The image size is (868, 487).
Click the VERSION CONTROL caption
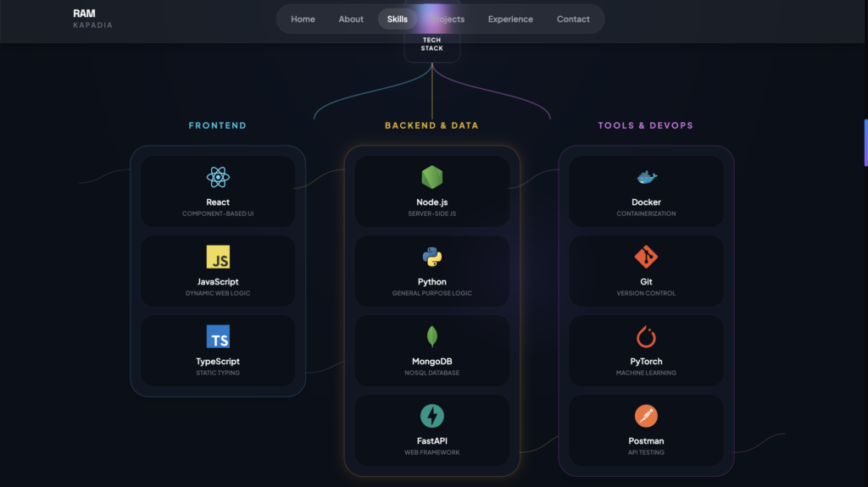pyautogui.click(x=646, y=293)
